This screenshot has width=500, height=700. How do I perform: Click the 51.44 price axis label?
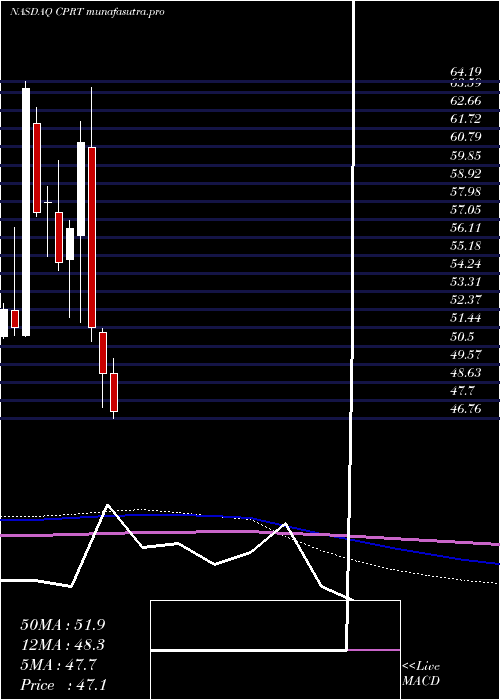pos(465,318)
